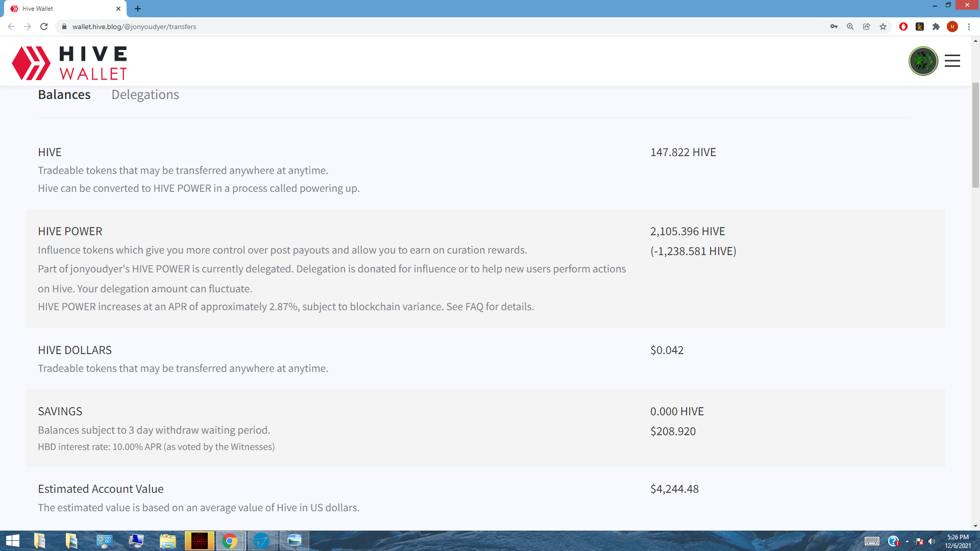This screenshot has height=551, width=980.
Task: Open the pictures folder in taskbar
Action: click(71, 541)
